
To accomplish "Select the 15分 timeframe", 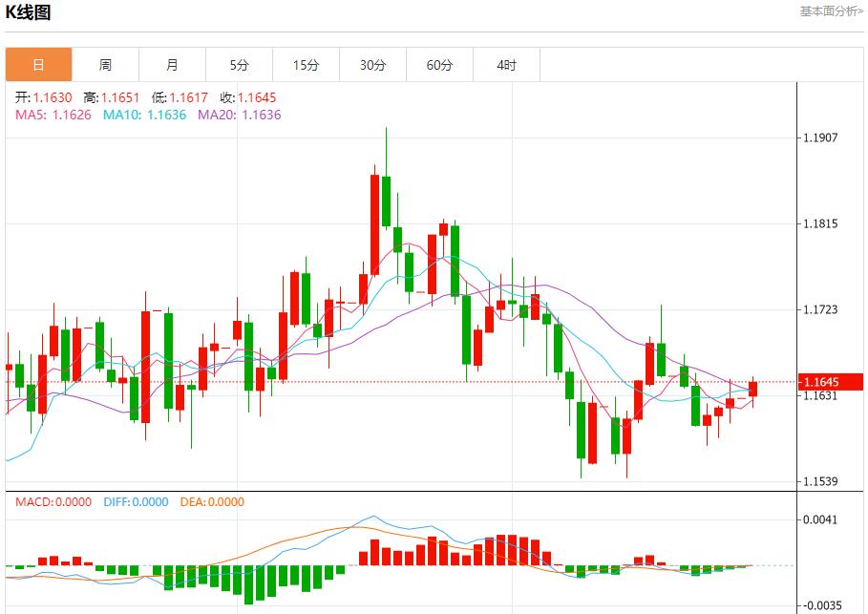I will point(306,64).
